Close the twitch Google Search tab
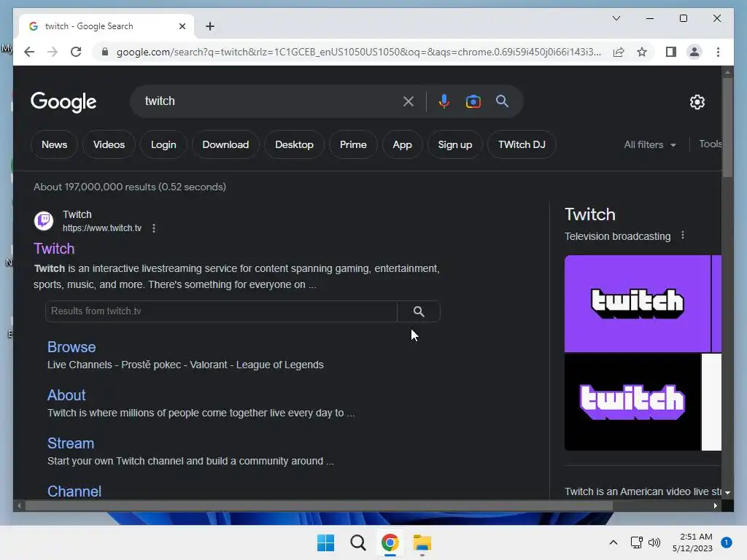This screenshot has width=747, height=560. (182, 26)
